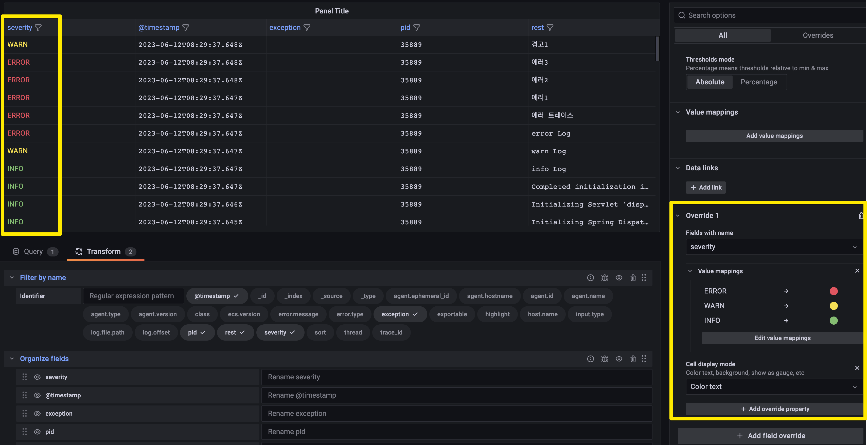Click the Rename severity input field
This screenshot has width=868, height=445.
pyautogui.click(x=456, y=377)
